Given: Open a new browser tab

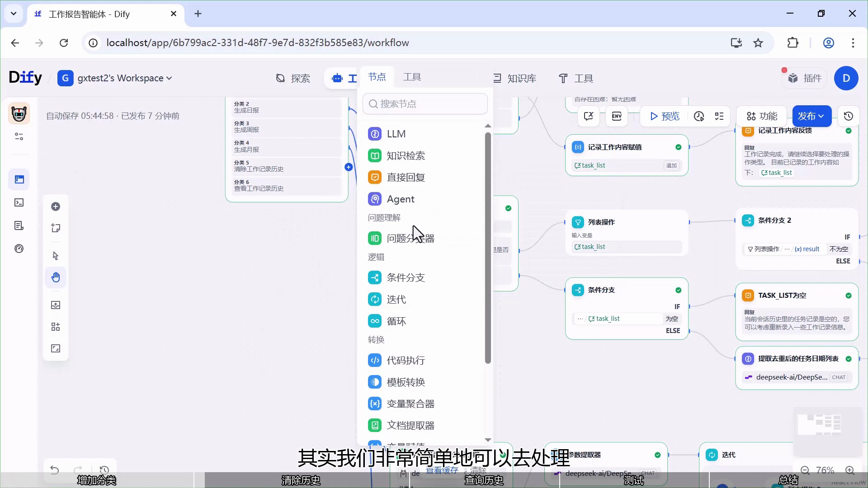Looking at the screenshot, I should pyautogui.click(x=198, y=14).
